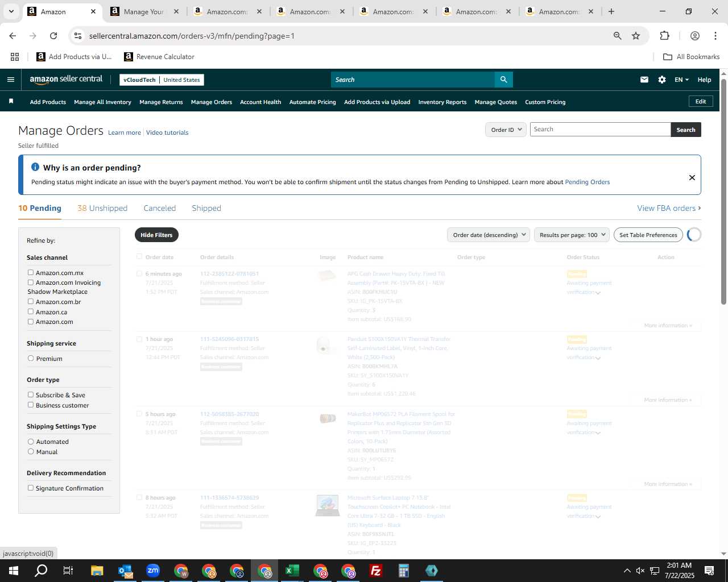Viewport: 728px width, 582px height.
Task: Click the browser zoom magnifier icon
Action: [x=617, y=36]
